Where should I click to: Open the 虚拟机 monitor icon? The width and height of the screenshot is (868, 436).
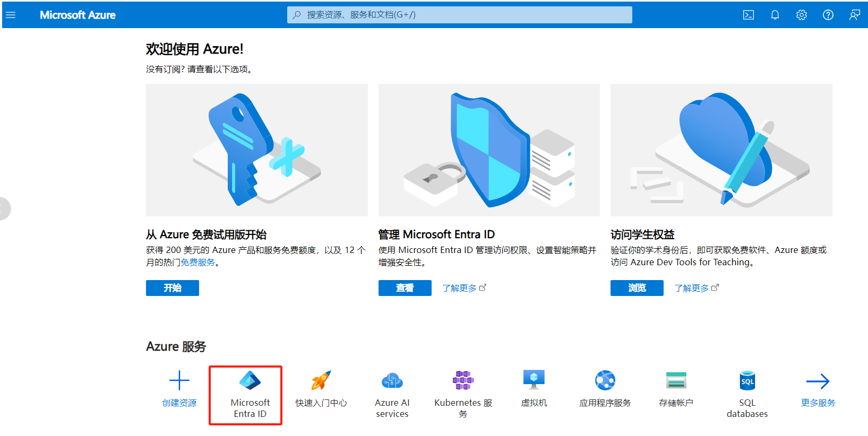[x=534, y=380]
